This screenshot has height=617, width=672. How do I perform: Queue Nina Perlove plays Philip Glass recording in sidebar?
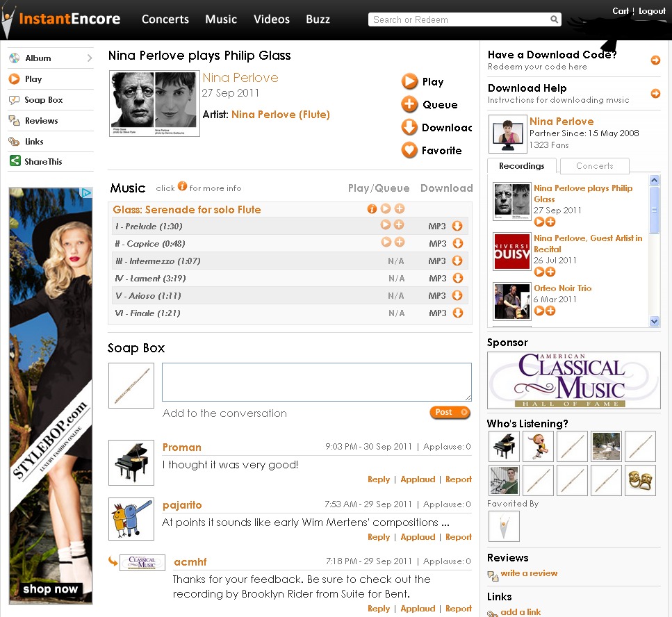click(x=550, y=222)
